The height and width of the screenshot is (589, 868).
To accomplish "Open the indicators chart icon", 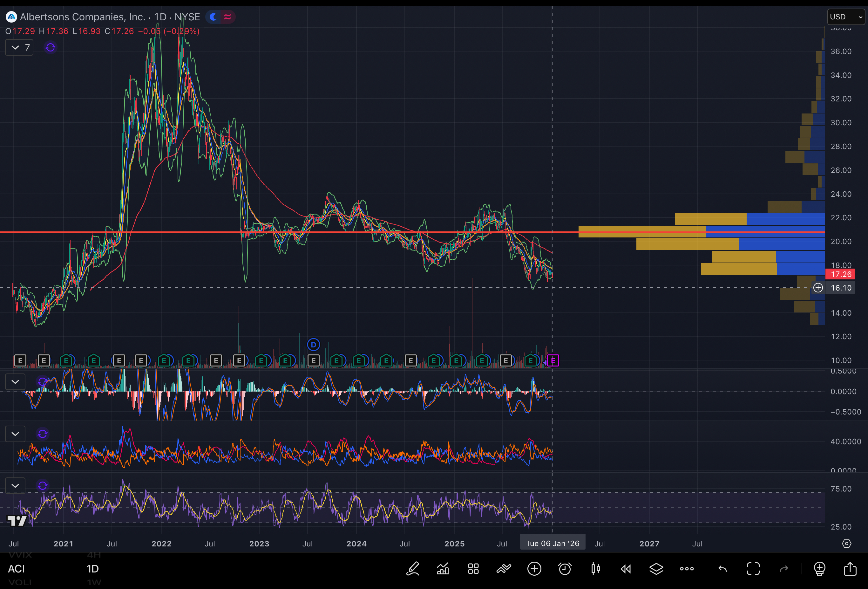I will coord(443,569).
